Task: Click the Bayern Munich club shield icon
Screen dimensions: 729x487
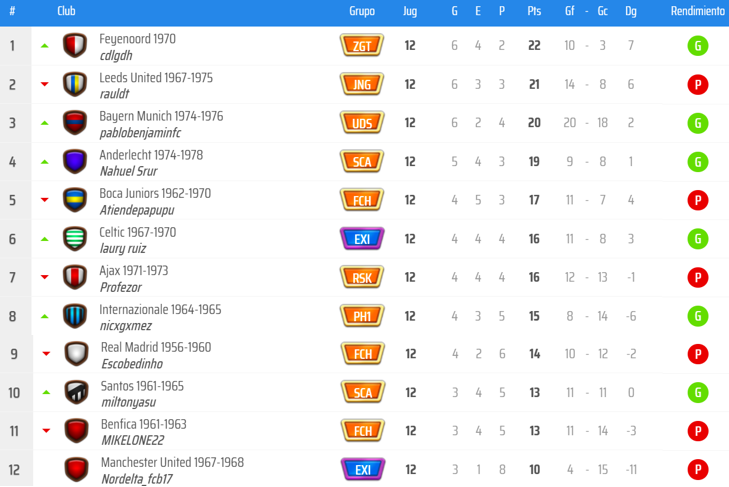Action: tap(75, 123)
